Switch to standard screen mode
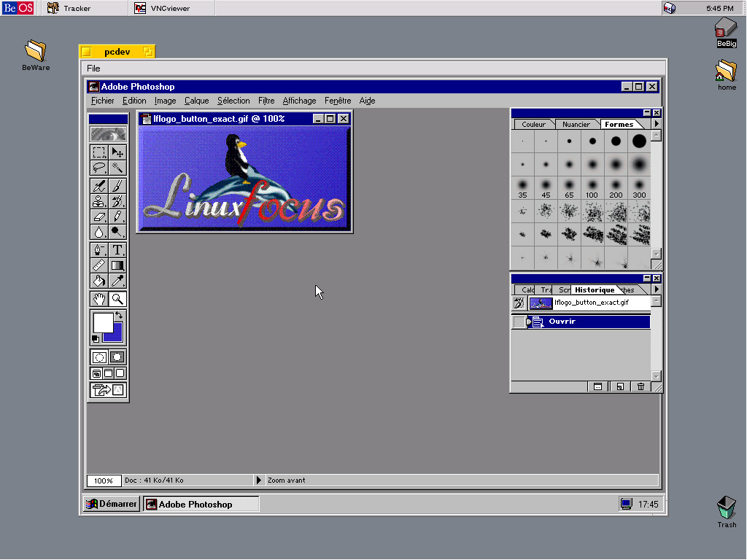The height and width of the screenshot is (560, 747). pos(97,373)
